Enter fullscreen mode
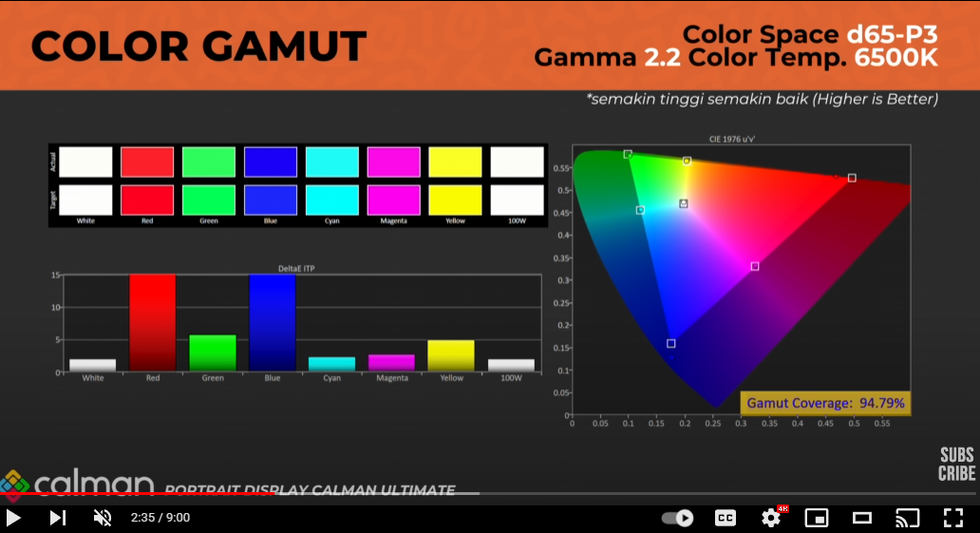The height and width of the screenshot is (533, 980). pos(953,518)
